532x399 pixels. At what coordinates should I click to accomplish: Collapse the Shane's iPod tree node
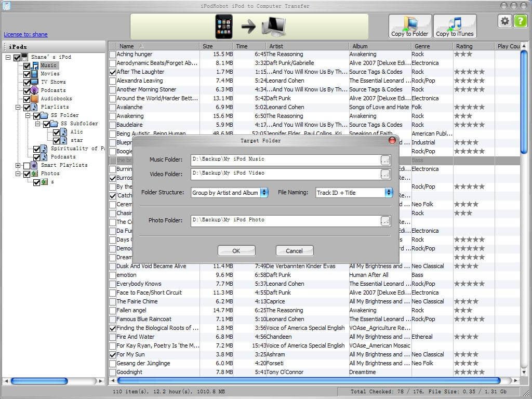8,57
